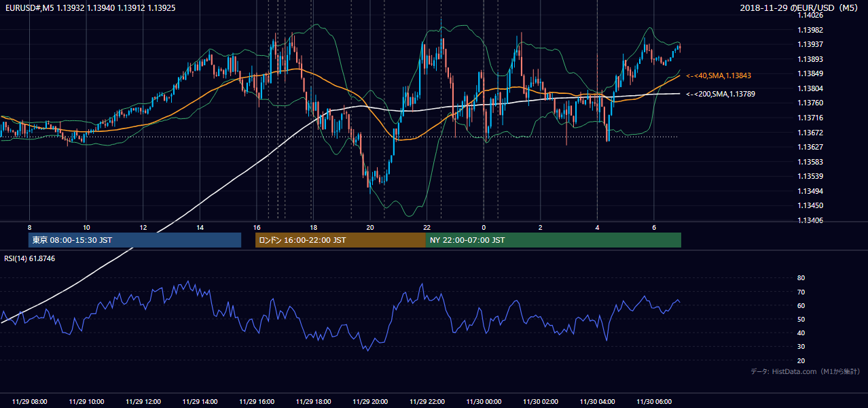Click the bottom time label 11/30 04:00
868x408 pixels.
597,402
